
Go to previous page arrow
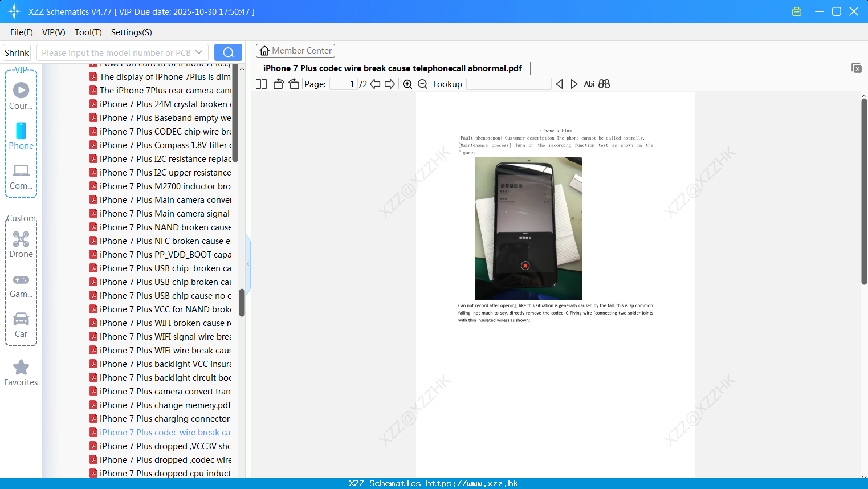375,84
